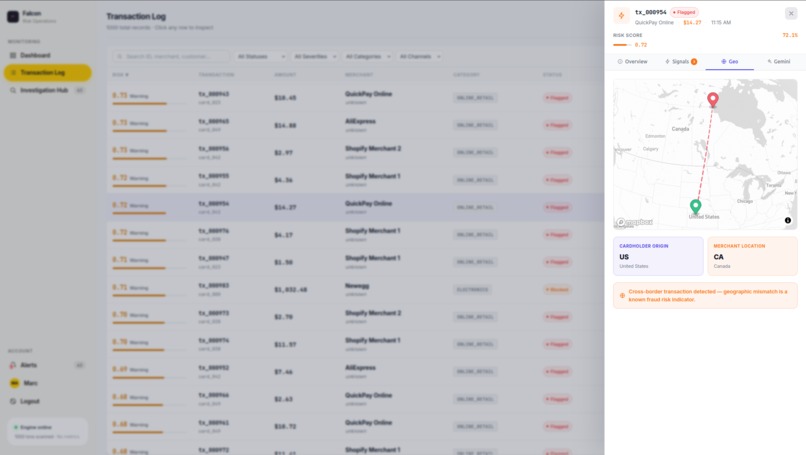The height and width of the screenshot is (455, 806).
Task: Open the All Statuses dropdown
Action: (261, 56)
